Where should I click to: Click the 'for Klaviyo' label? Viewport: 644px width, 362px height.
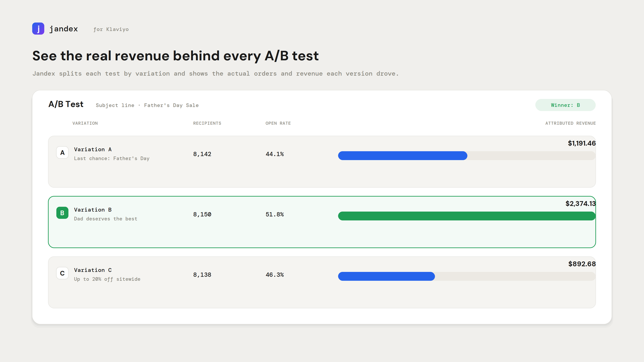[x=111, y=29]
